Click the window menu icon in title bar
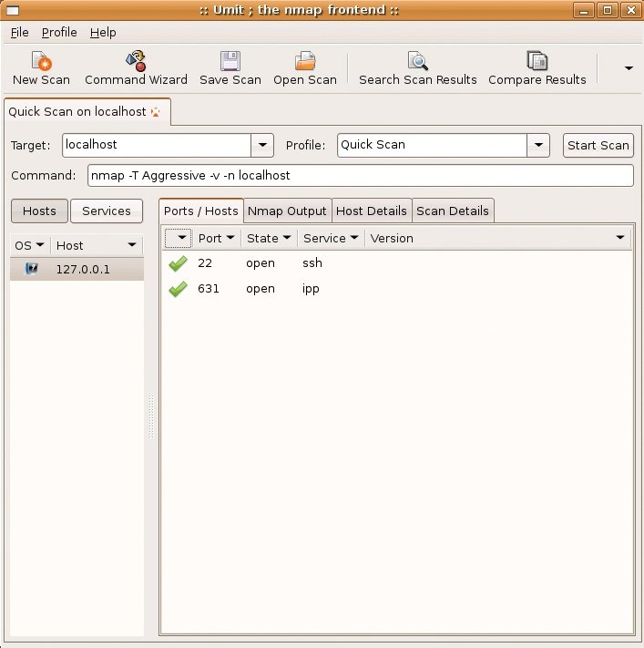Screen dimensions: 644x648 click(x=13, y=10)
